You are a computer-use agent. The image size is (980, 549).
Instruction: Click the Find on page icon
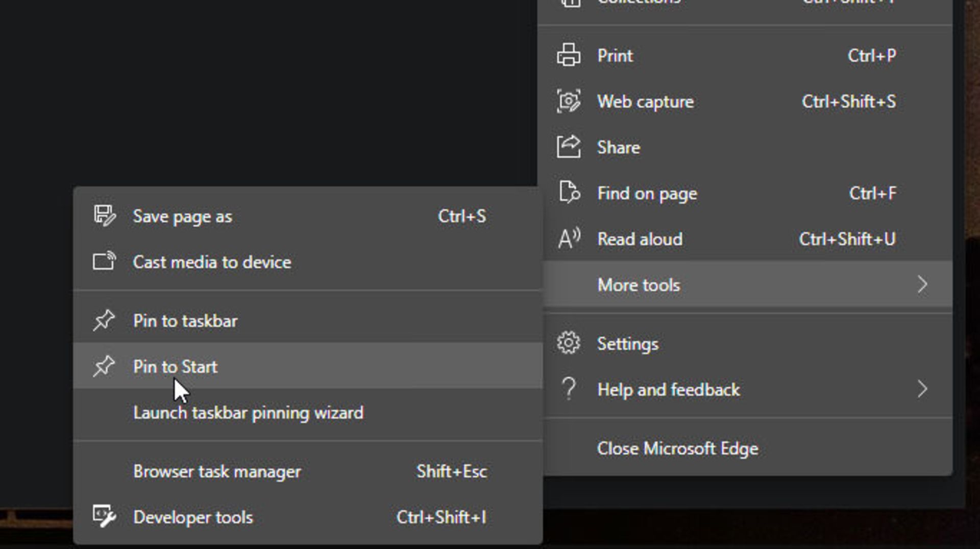[568, 193]
